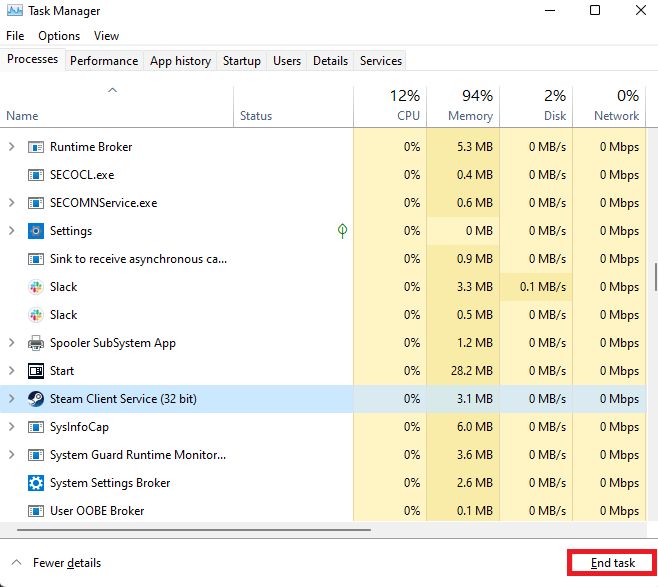Expand the Runtime Broker process group

coord(12,147)
